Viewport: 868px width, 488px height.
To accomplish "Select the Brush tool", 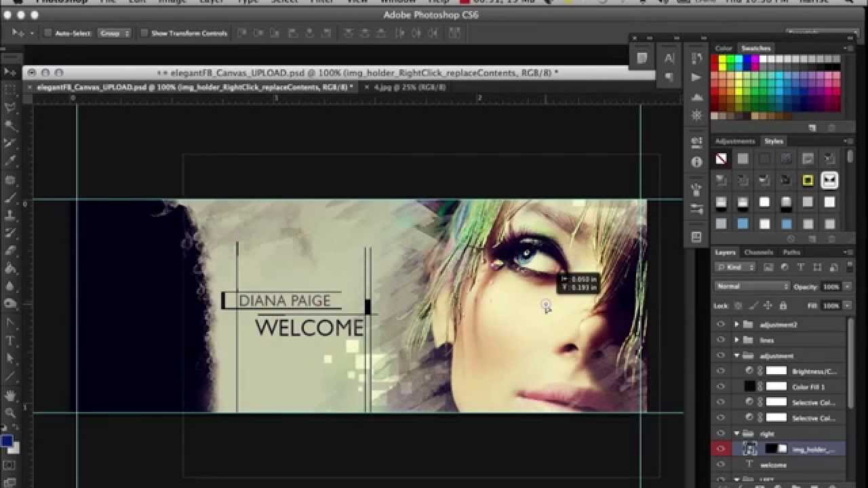I will pyautogui.click(x=10, y=198).
